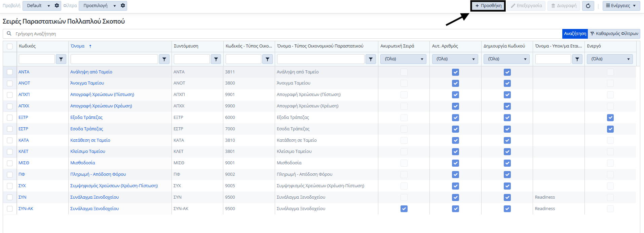
Task: Toggle Ενεργό checkbox for Εσοδα Τράπεζας row
Action: pyautogui.click(x=610, y=129)
